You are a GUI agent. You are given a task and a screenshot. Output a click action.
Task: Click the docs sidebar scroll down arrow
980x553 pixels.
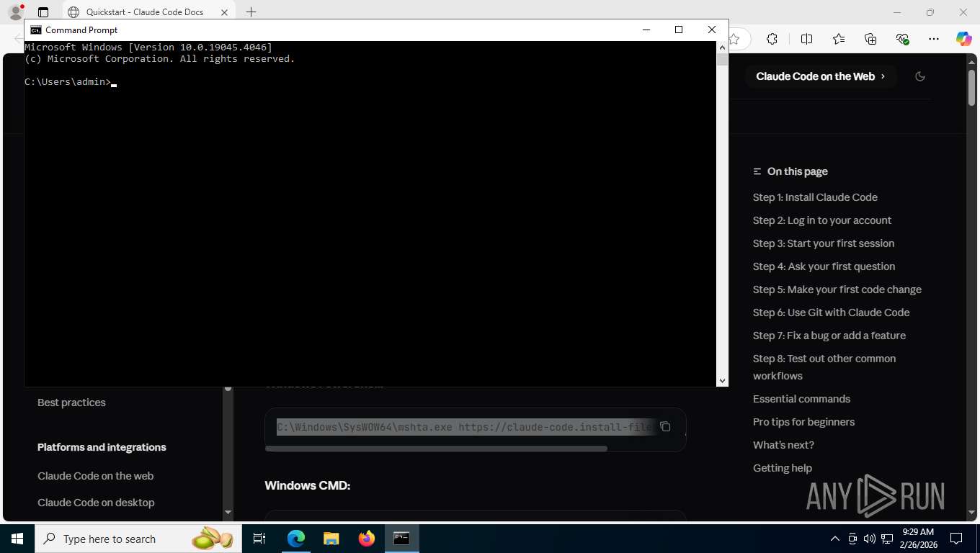[x=228, y=513]
